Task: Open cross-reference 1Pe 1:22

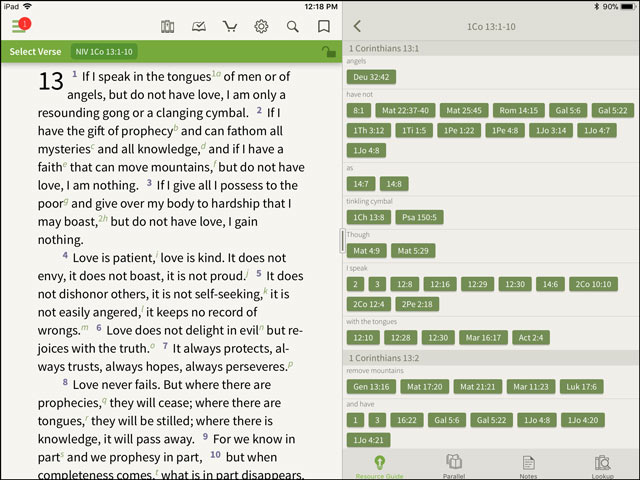Action: [459, 130]
